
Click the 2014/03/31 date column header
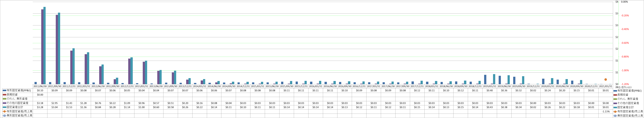(199, 86)
